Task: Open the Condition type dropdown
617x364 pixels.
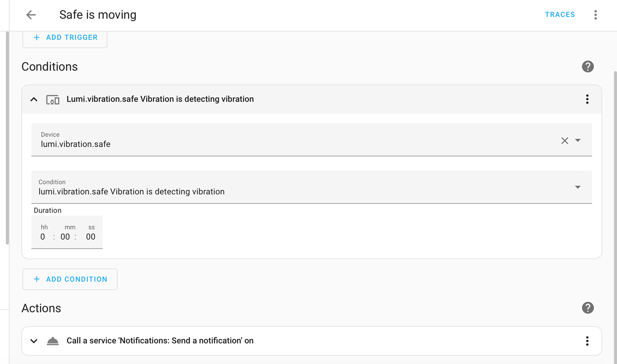Action: coord(578,187)
